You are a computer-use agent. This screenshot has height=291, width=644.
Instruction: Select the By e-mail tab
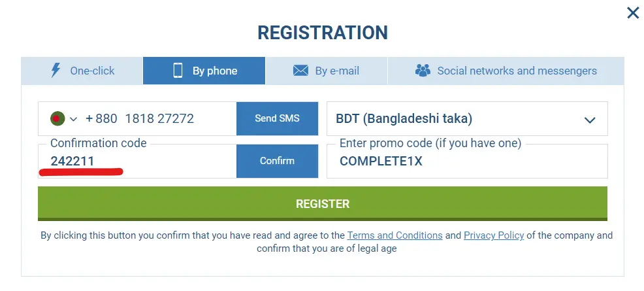point(336,71)
